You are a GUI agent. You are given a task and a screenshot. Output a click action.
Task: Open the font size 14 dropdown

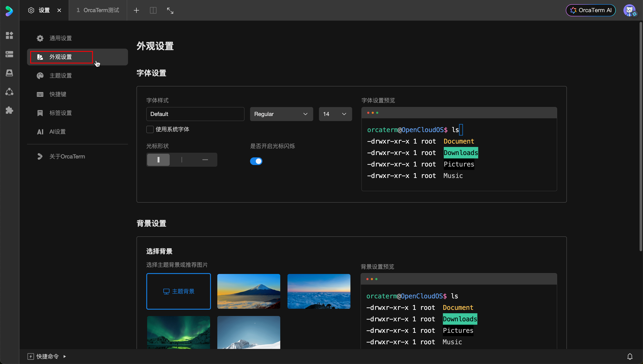pyautogui.click(x=335, y=114)
